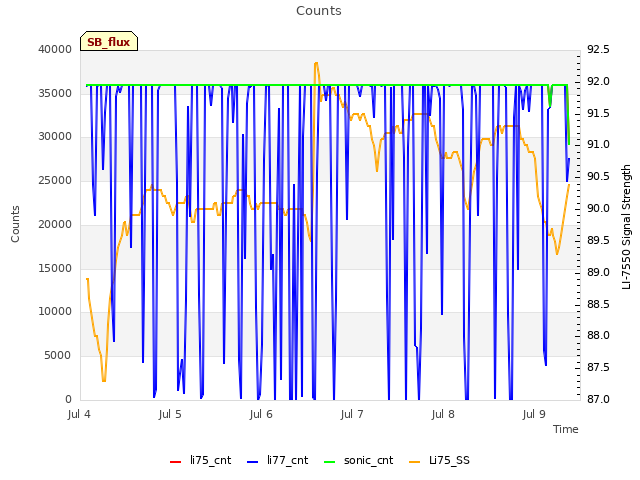This screenshot has width=640, height=480.
Task: Click the 88.5 right axis tick label
Action: 598,304
